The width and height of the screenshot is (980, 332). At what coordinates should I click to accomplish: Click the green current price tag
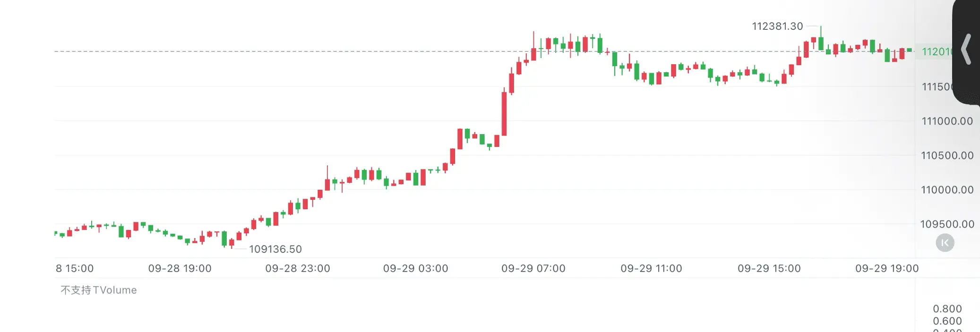point(937,51)
